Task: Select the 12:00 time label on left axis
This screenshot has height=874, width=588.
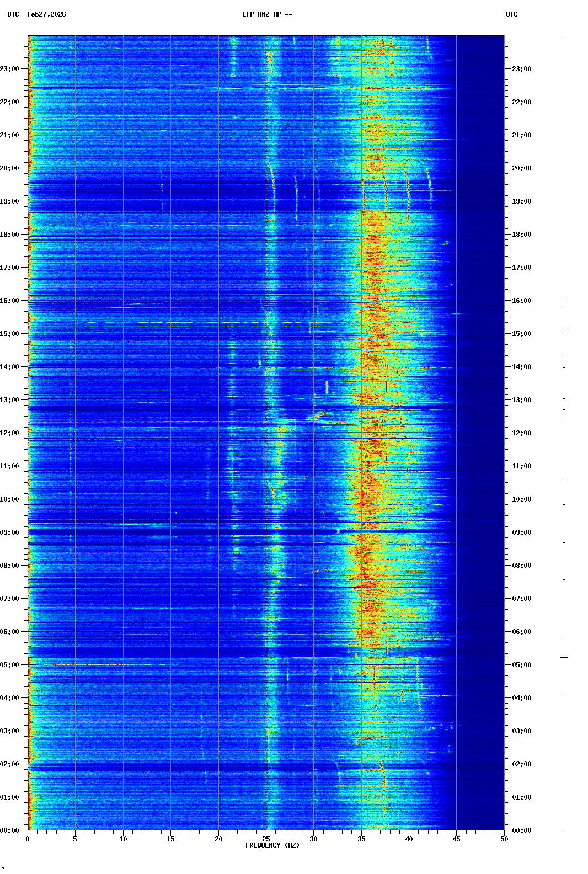Action: coord(10,433)
